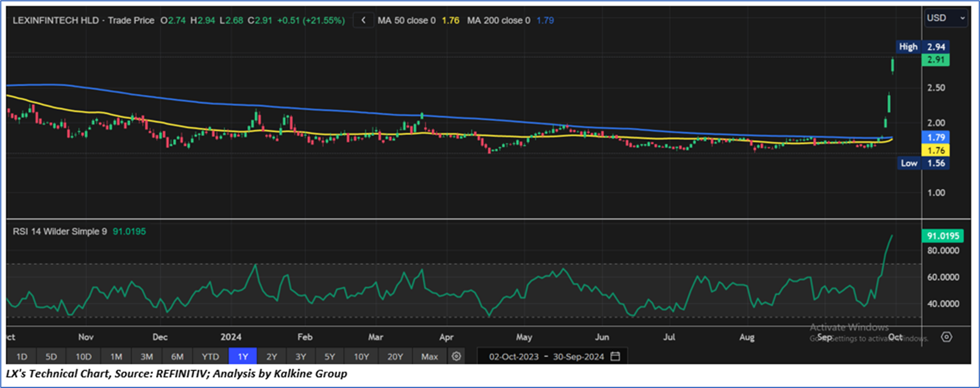980x388 pixels.
Task: Switch to 5Y timeframe
Action: pos(330,356)
